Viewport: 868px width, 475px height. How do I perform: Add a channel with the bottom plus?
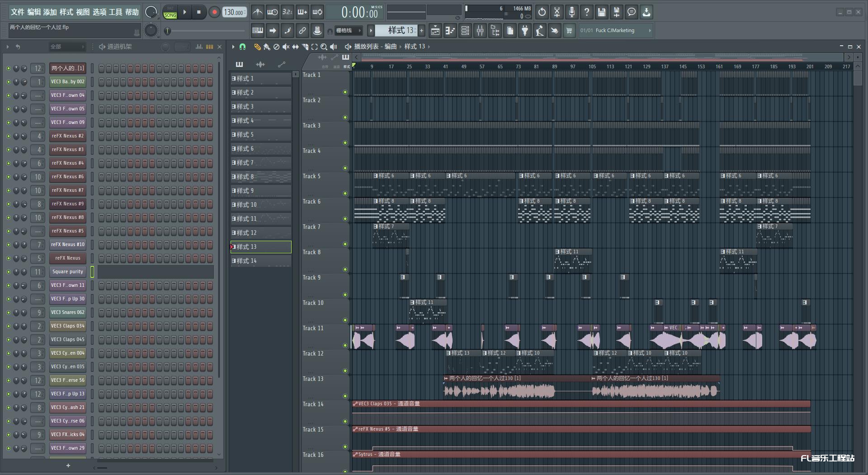click(x=68, y=465)
